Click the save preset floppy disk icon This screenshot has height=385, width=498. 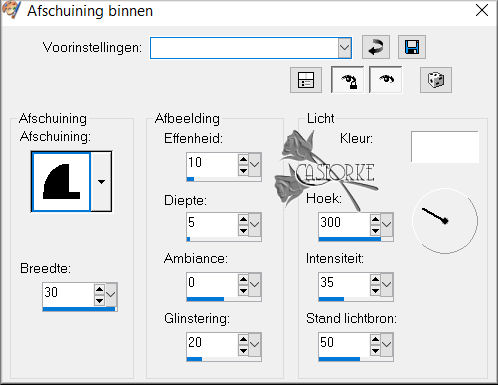pyautogui.click(x=412, y=47)
